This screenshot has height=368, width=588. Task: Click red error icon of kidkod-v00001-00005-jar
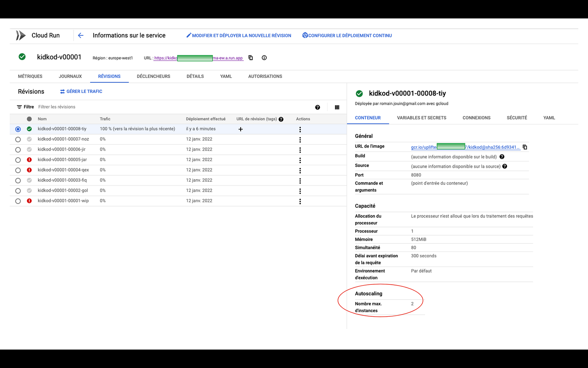coord(29,160)
